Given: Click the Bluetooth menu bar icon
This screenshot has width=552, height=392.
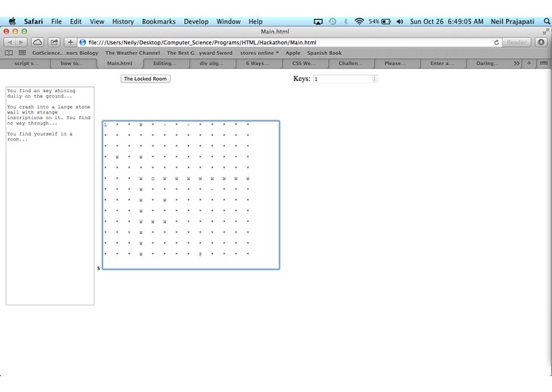Looking at the screenshot, I should [345, 21].
